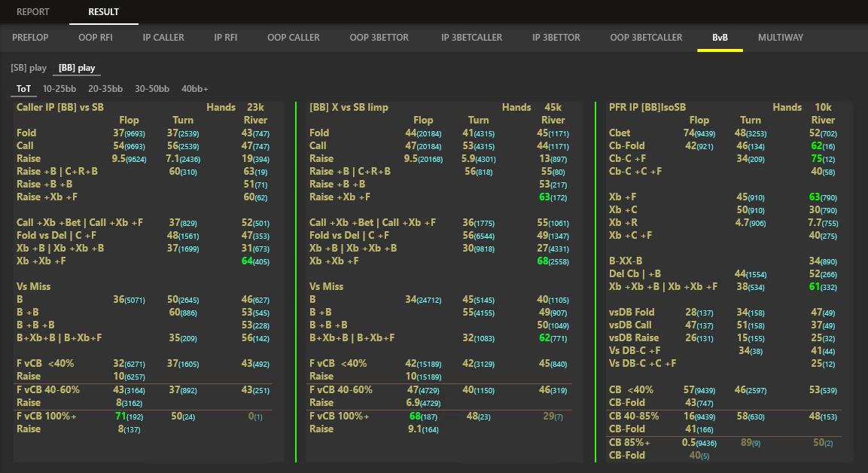Viewport: 868px width, 473px height.
Task: Go to the IP 3BETTOR tab
Action: tap(556, 38)
